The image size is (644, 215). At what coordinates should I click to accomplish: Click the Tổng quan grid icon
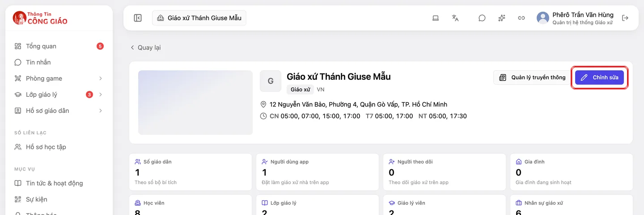[18, 46]
